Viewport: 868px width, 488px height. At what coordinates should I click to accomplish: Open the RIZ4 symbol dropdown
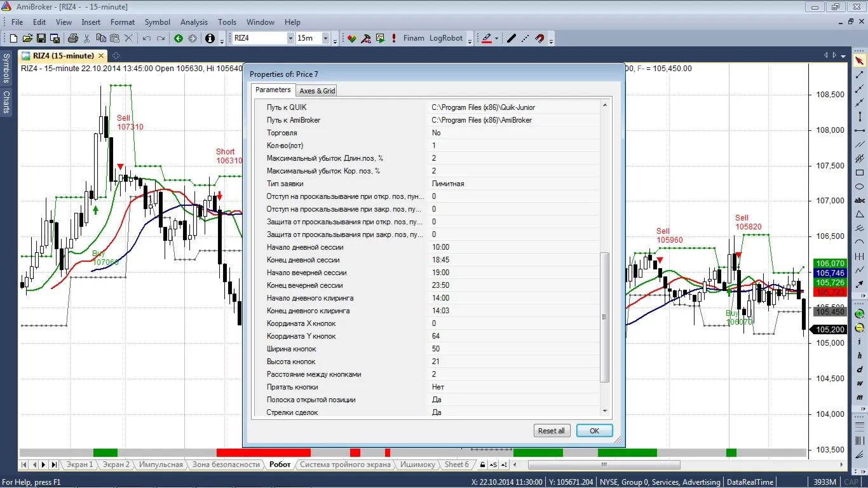click(290, 38)
